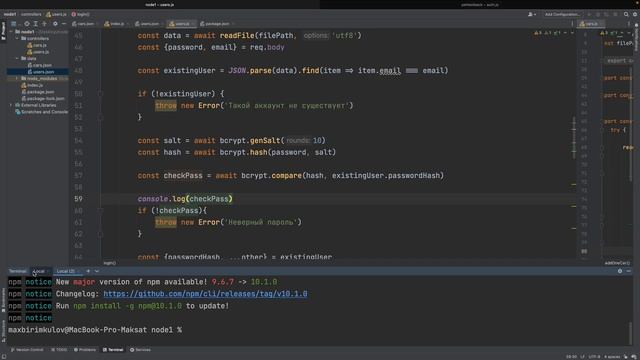The height and width of the screenshot is (360, 640).
Task: Open project panel gear options
Action: click(55, 24)
